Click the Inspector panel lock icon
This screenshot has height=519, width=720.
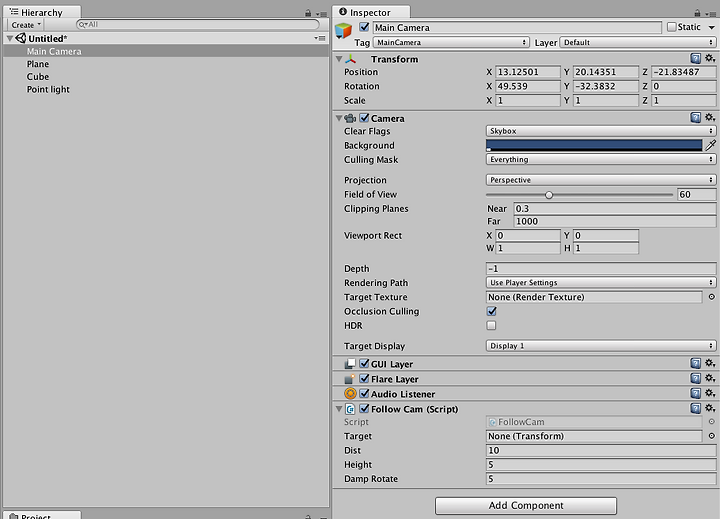coord(698,13)
